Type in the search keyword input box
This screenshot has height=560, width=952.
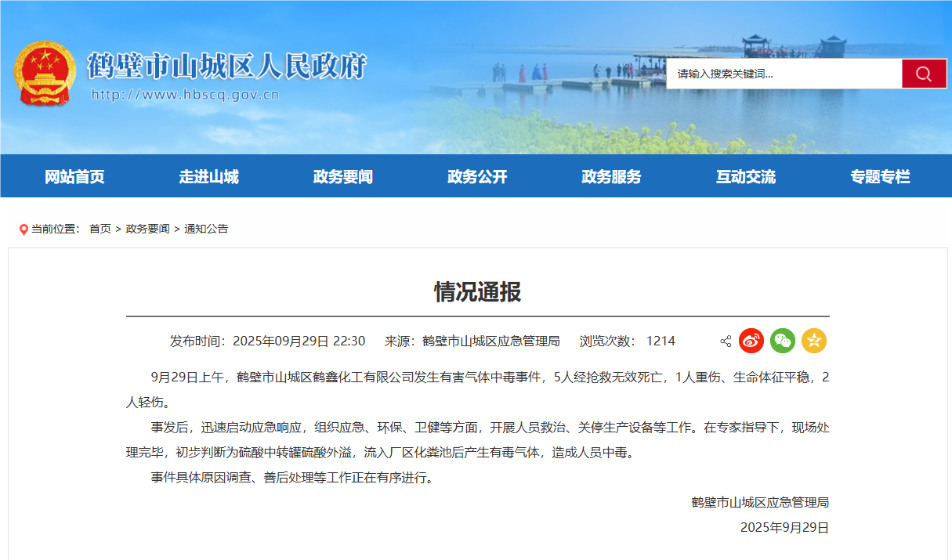[x=784, y=74]
